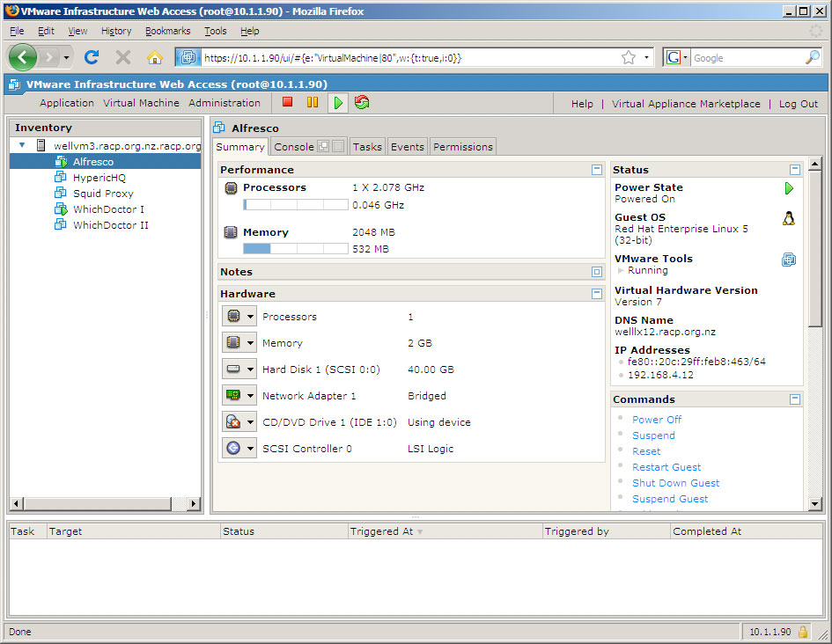The image size is (832, 644).
Task: Click the Google search input field
Action: coord(747,58)
